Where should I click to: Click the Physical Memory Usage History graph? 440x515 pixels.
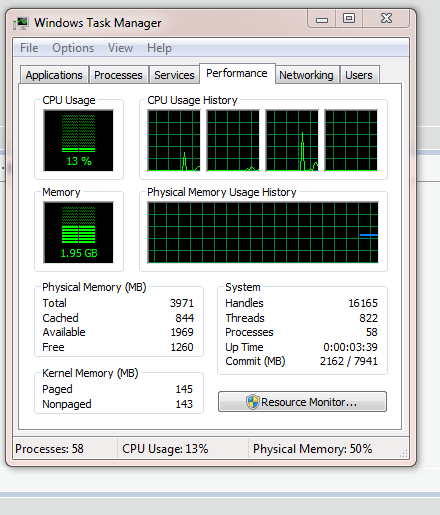263,232
